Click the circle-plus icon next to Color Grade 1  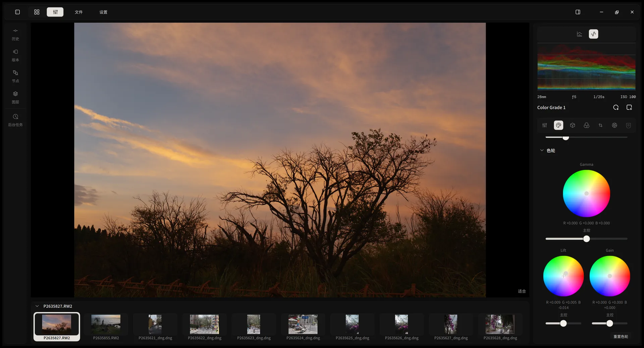click(616, 107)
